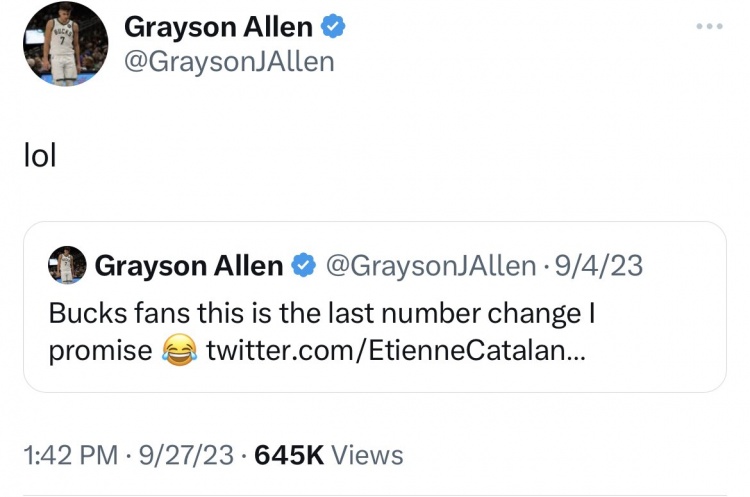
Task: Open the top Grayson Allen display name
Action: (218, 27)
